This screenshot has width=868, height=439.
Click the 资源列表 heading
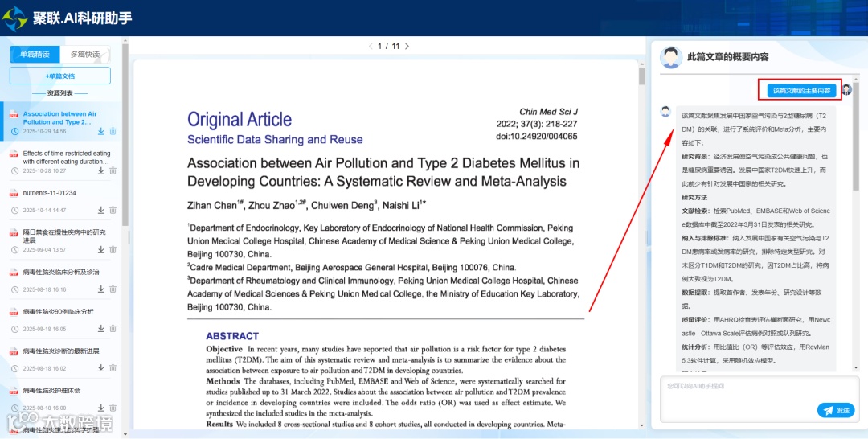(x=59, y=93)
